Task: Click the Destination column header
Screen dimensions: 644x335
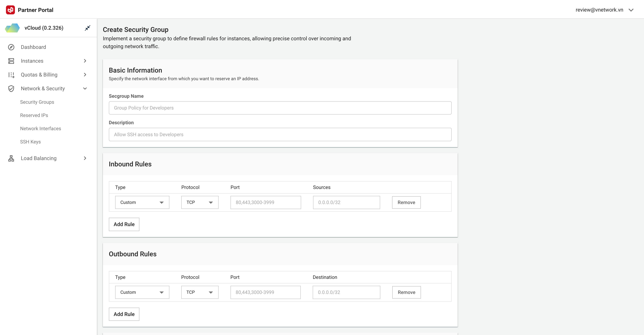Action: coord(325,277)
